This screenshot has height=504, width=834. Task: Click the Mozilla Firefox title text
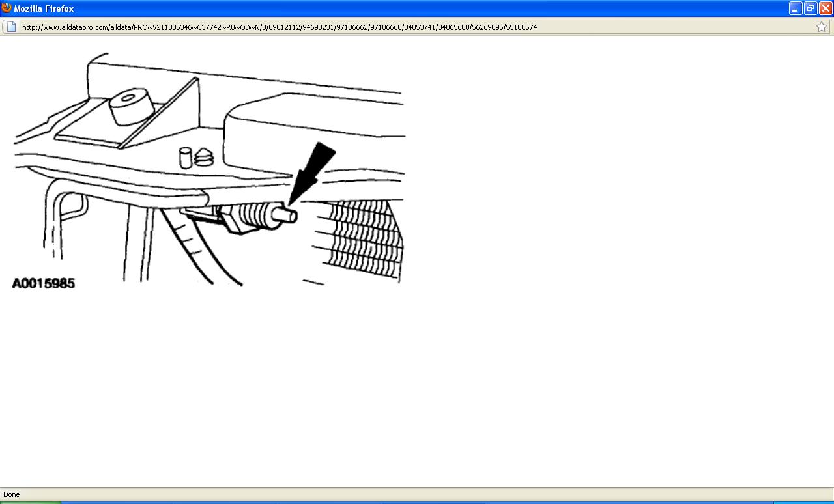44,8
